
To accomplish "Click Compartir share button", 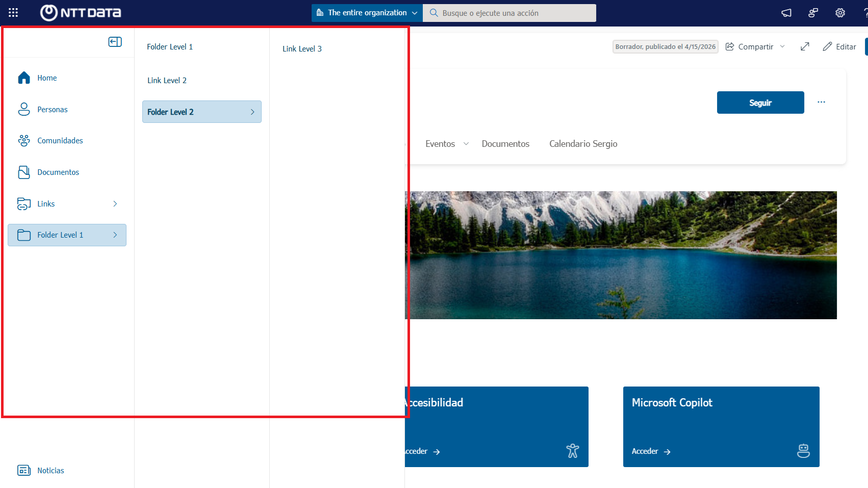I will pyautogui.click(x=755, y=47).
